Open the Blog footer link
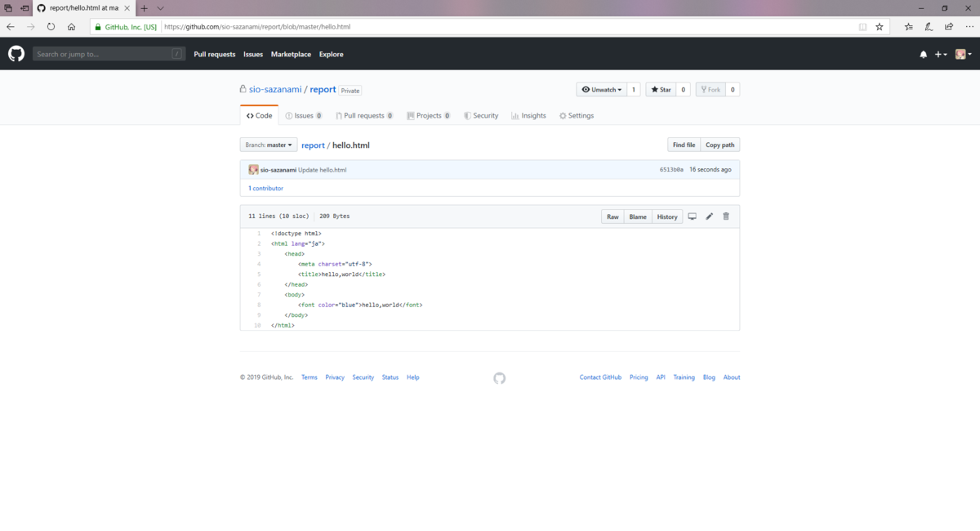Screen dimensions: 980x531 coord(709,377)
